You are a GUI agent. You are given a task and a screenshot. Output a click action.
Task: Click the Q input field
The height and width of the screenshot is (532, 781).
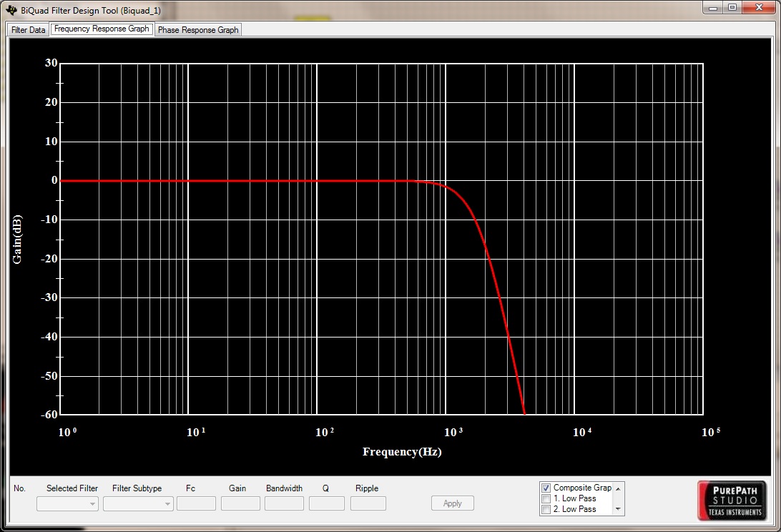(x=327, y=503)
